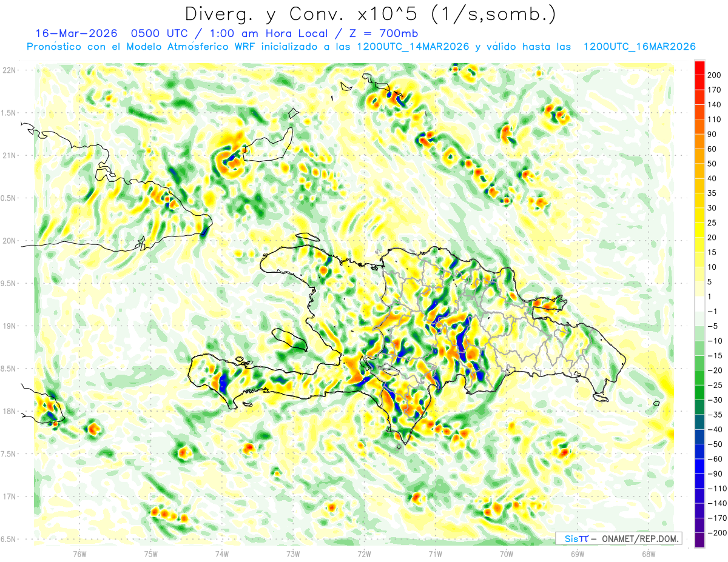Click the longitude axis label "69W"
Viewport: 728px width, 562px height.
[578, 553]
